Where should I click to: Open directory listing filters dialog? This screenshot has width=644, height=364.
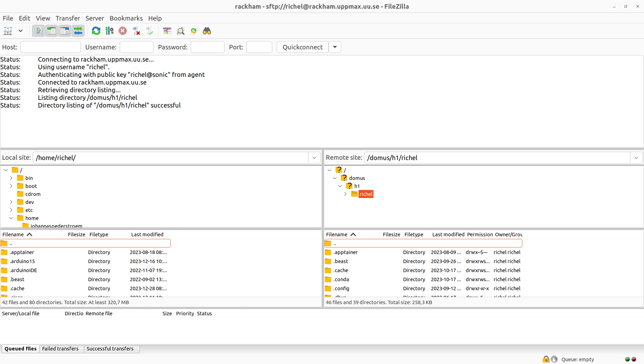coord(167,31)
